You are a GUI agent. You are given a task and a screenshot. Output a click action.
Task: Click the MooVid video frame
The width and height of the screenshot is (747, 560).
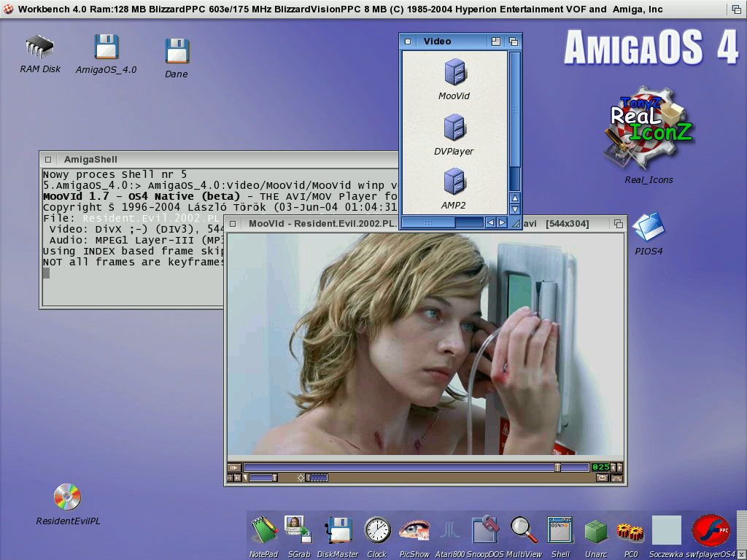point(425,344)
